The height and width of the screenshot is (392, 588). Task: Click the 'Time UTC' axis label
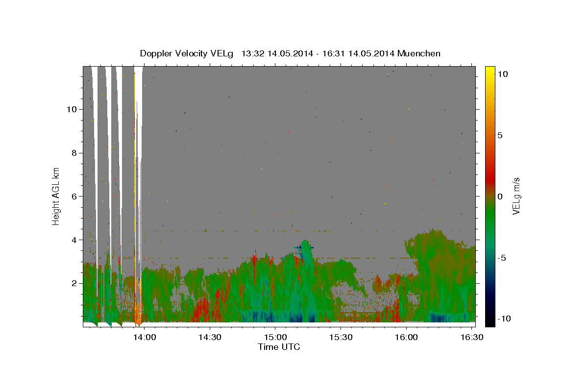click(x=279, y=347)
